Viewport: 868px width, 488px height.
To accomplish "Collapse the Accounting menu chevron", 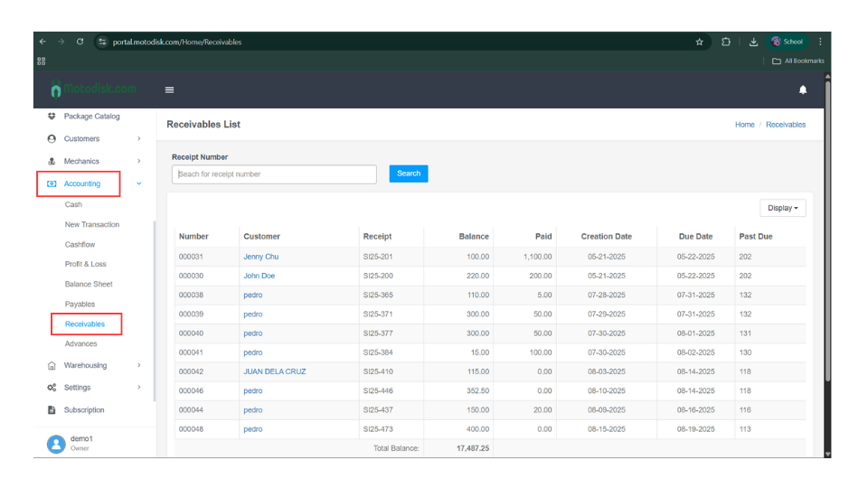I will tap(138, 184).
